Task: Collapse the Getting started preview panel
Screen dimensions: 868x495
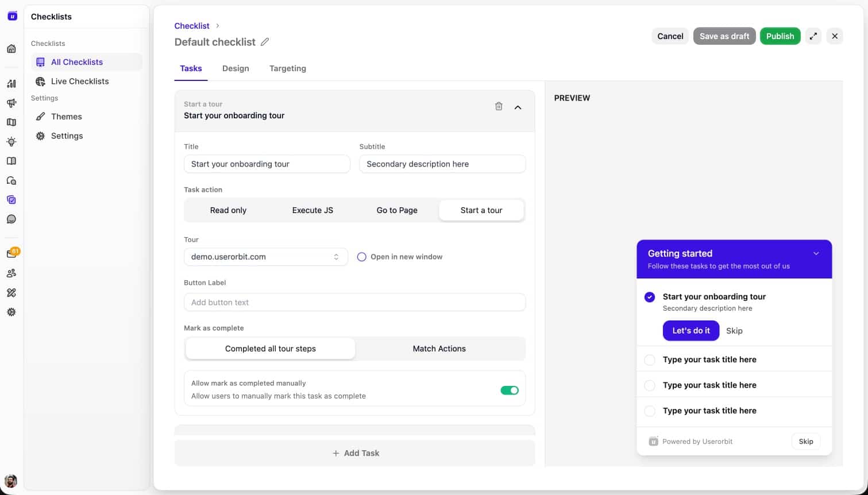Action: click(x=816, y=253)
